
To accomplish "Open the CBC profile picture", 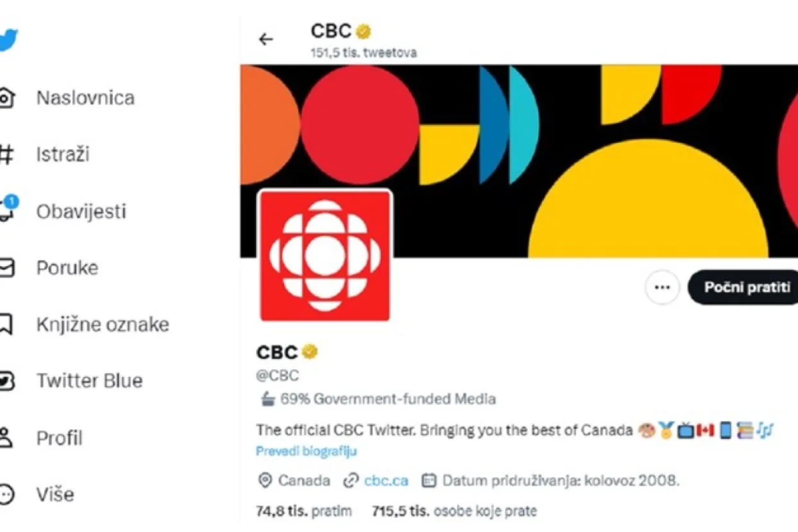I will click(x=325, y=255).
